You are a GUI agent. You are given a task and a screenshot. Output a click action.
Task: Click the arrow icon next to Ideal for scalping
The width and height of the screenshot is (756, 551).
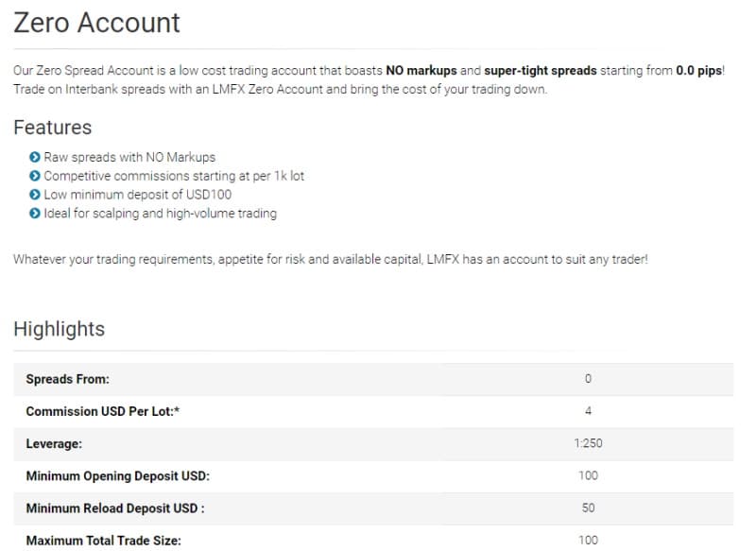pos(35,213)
